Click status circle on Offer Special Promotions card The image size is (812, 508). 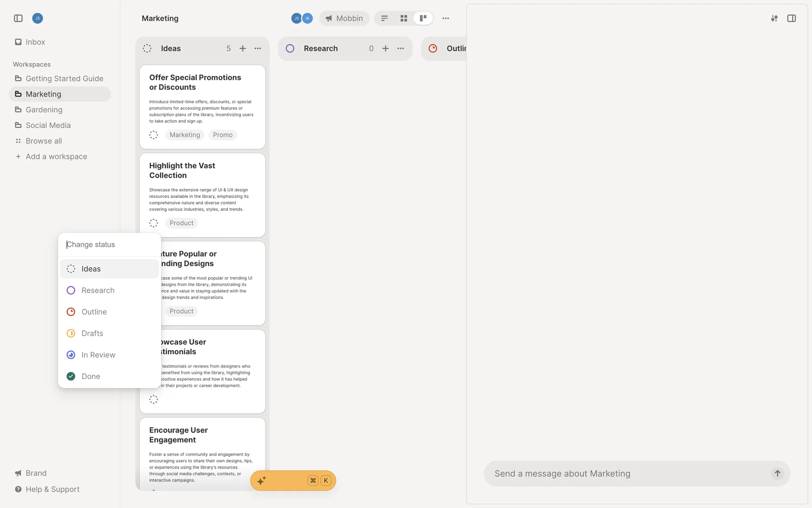click(154, 135)
